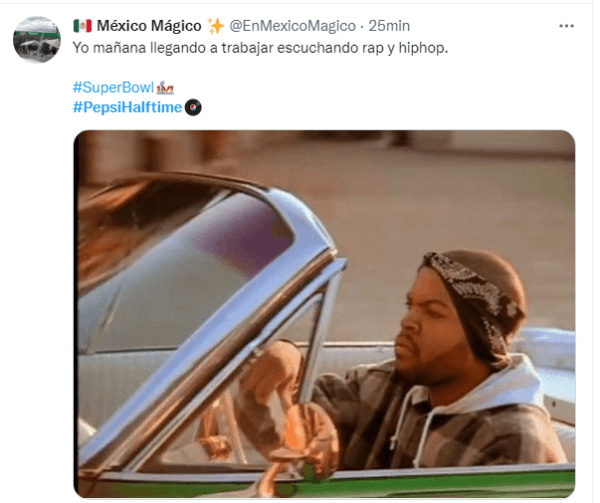The height and width of the screenshot is (503, 600).
Task: Click the México Mágico display name
Action: click(149, 26)
